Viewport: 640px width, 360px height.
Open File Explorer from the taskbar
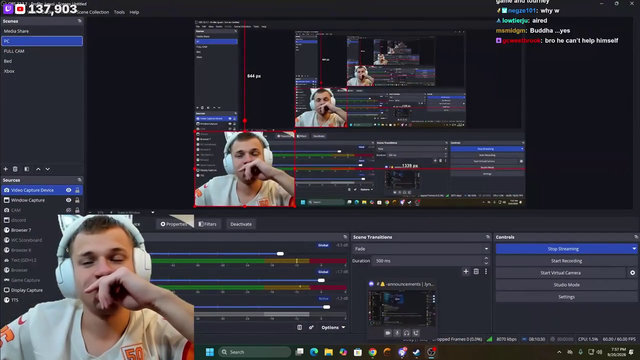click(x=329, y=352)
